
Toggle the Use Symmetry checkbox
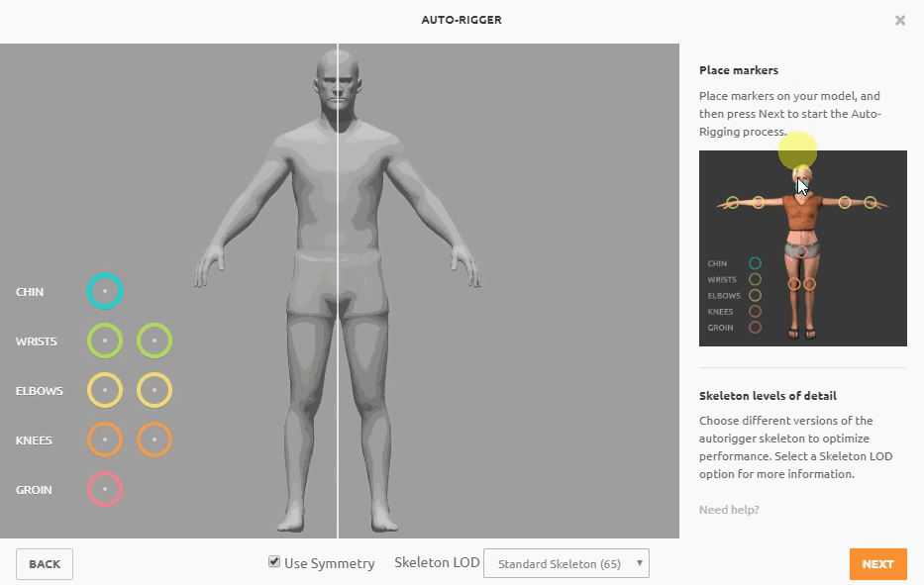pos(274,561)
